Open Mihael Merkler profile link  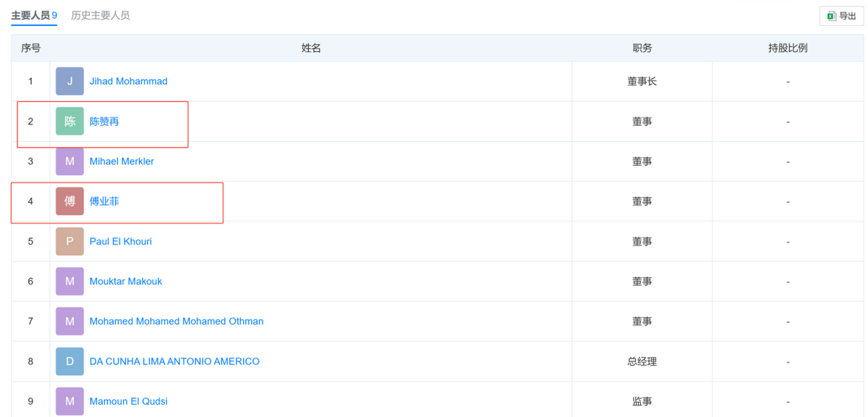(x=122, y=161)
